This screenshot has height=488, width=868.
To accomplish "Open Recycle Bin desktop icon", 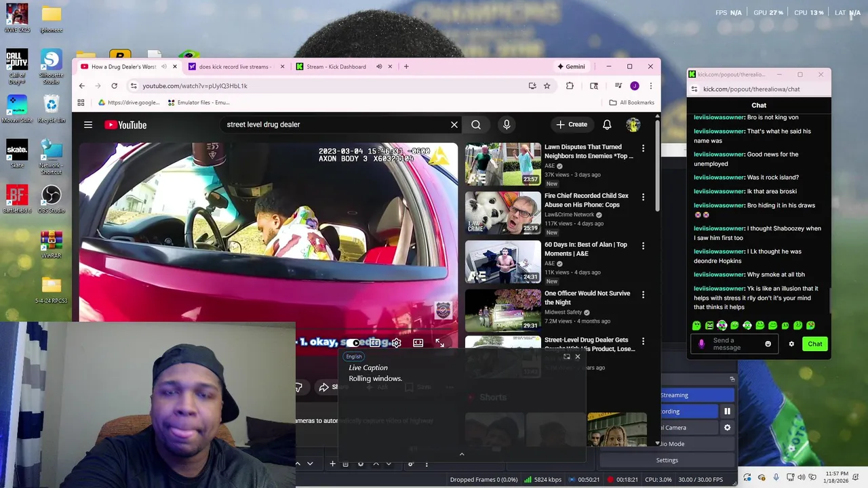I will 51,109.
